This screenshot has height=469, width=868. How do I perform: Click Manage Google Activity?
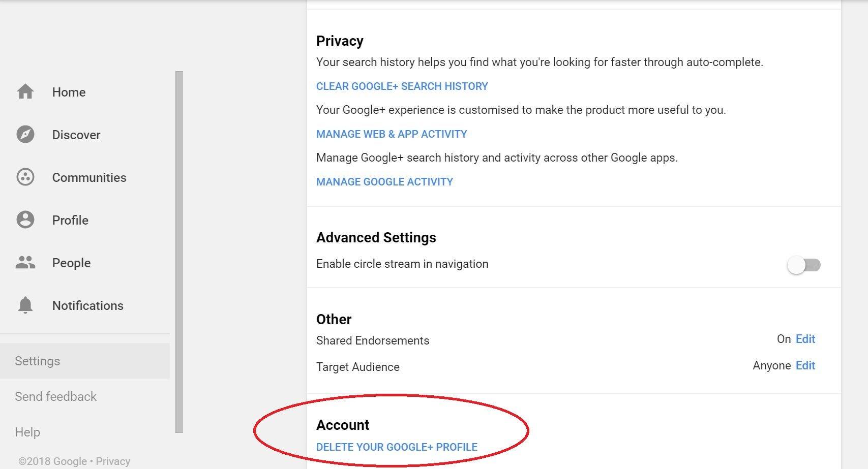(x=384, y=181)
